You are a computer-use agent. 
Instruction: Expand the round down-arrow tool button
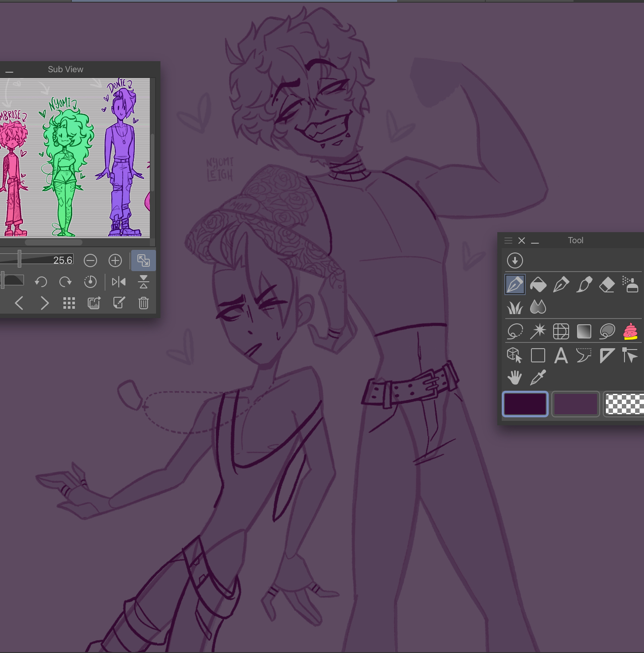click(515, 260)
